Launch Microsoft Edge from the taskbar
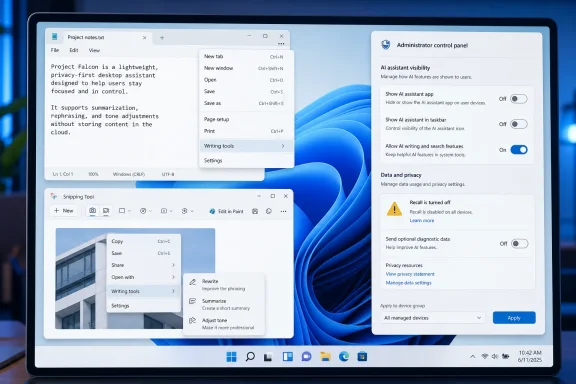The height and width of the screenshot is (384, 576). (x=344, y=356)
